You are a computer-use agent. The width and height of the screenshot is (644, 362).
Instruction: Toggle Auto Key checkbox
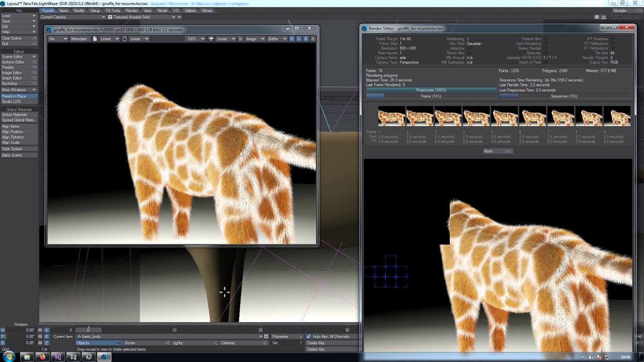point(308,336)
